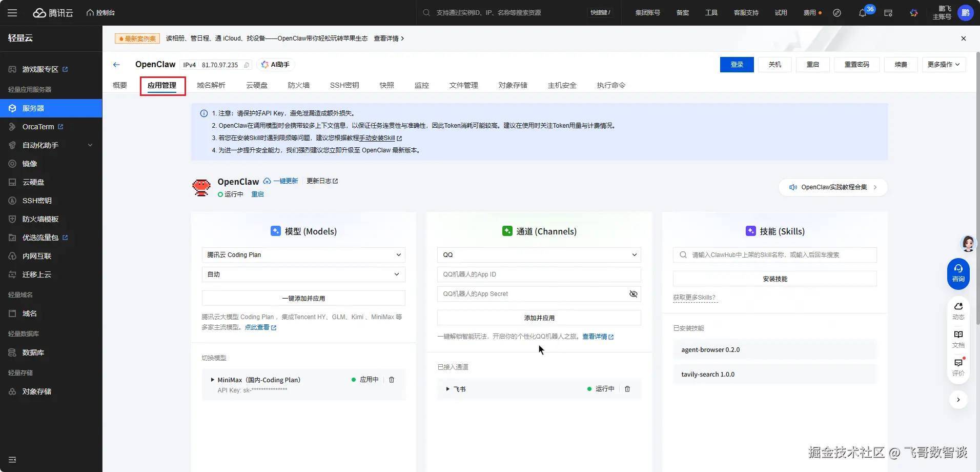Click the 添加并应用 channel button
This screenshot has width=980, height=472.
tap(539, 318)
